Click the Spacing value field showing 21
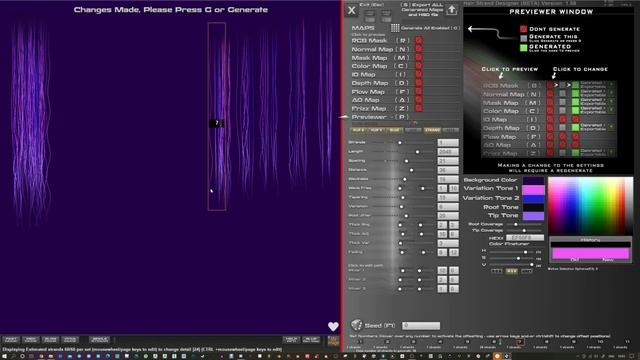 point(448,161)
